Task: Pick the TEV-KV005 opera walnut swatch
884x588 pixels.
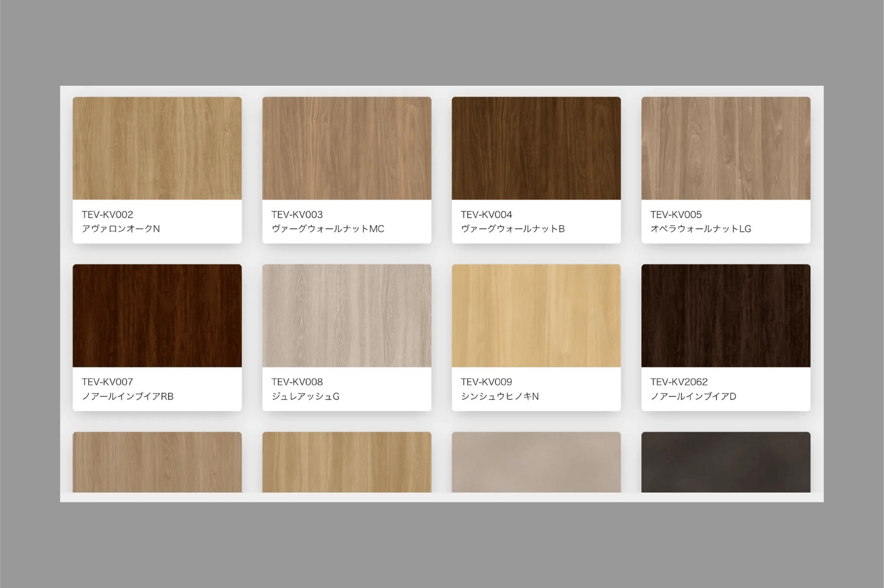Action: click(x=726, y=148)
